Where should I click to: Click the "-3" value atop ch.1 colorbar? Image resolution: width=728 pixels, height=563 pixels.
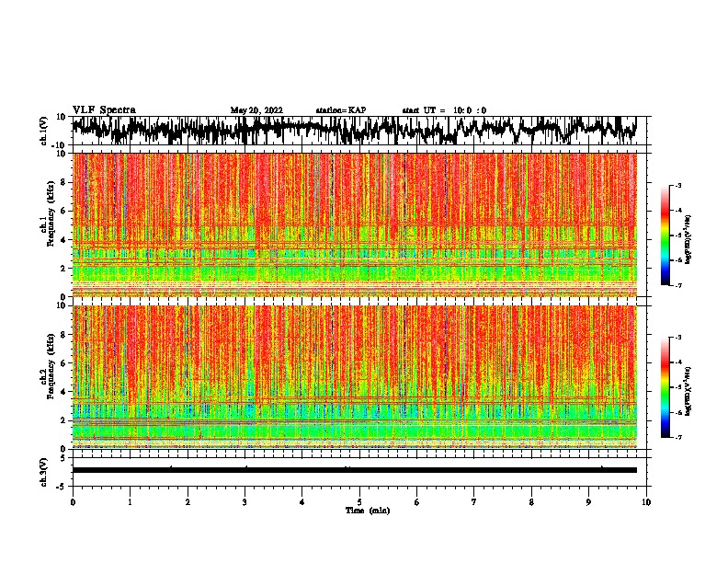tap(677, 185)
